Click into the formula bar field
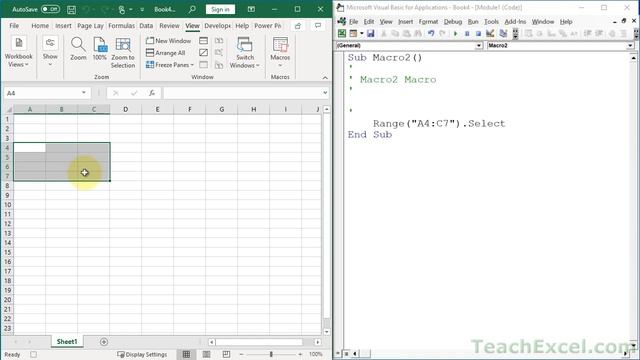 (242, 93)
